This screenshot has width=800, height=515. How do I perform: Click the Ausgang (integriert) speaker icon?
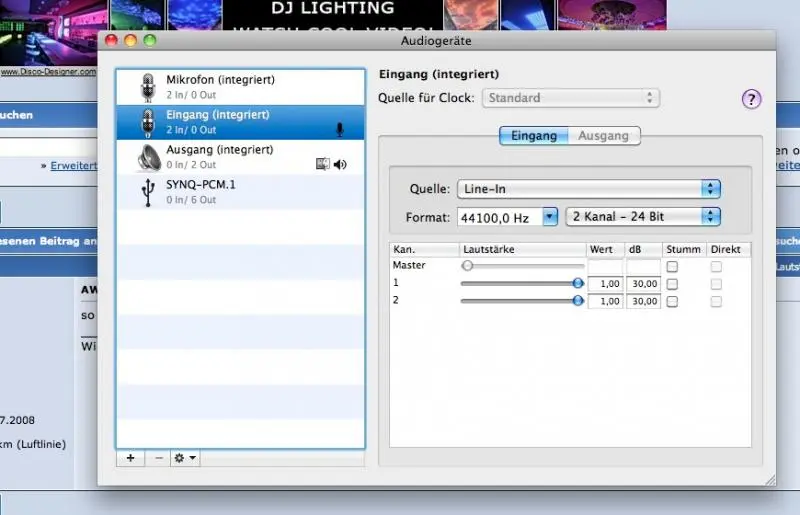pyautogui.click(x=149, y=157)
